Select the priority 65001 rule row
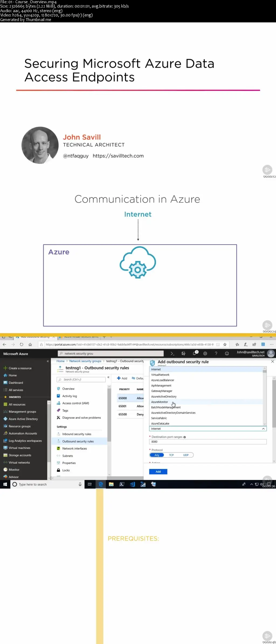 point(130,406)
